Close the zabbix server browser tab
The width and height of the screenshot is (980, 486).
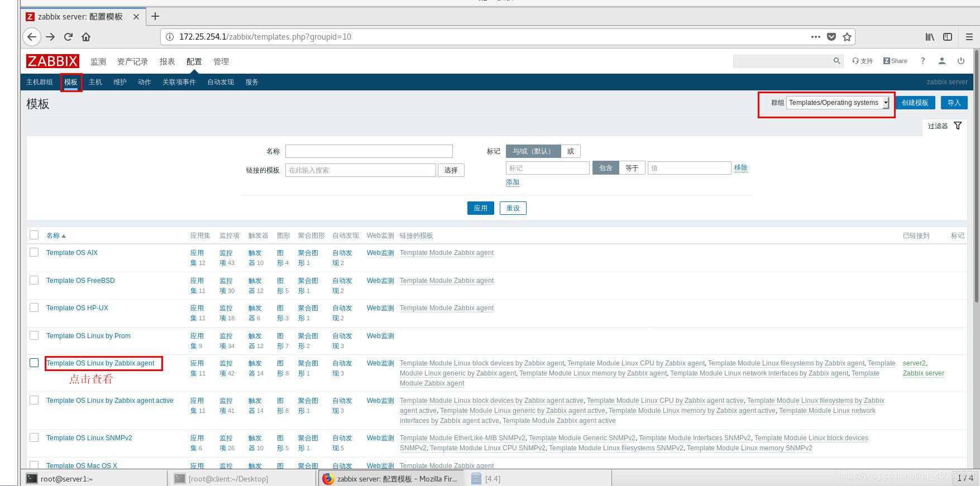[x=136, y=17]
